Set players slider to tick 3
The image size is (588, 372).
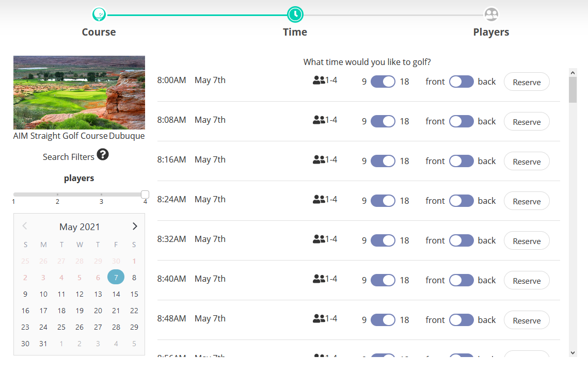coord(101,195)
